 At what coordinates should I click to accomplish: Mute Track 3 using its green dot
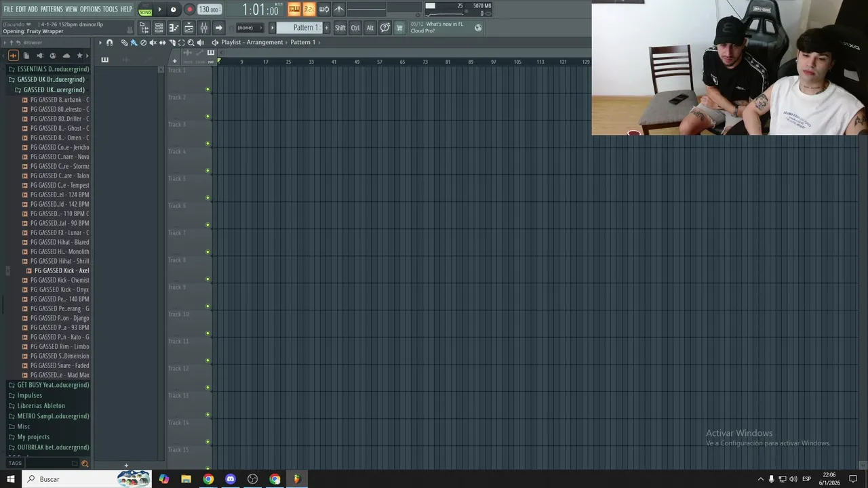(208, 144)
